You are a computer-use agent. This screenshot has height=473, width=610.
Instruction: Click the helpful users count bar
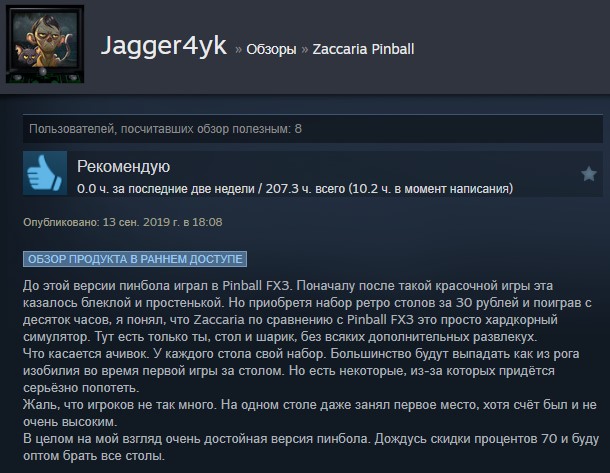tap(313, 129)
